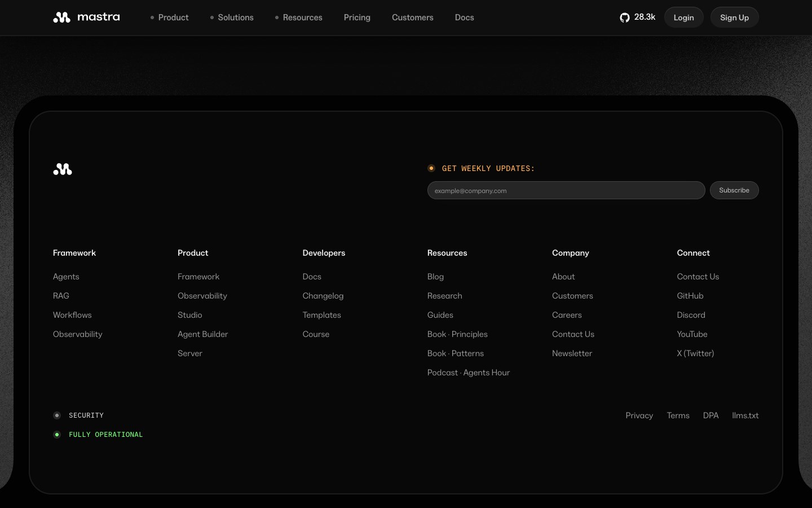The height and width of the screenshot is (508, 812).
Task: Expand the Product menu in navigation
Action: tap(169, 17)
